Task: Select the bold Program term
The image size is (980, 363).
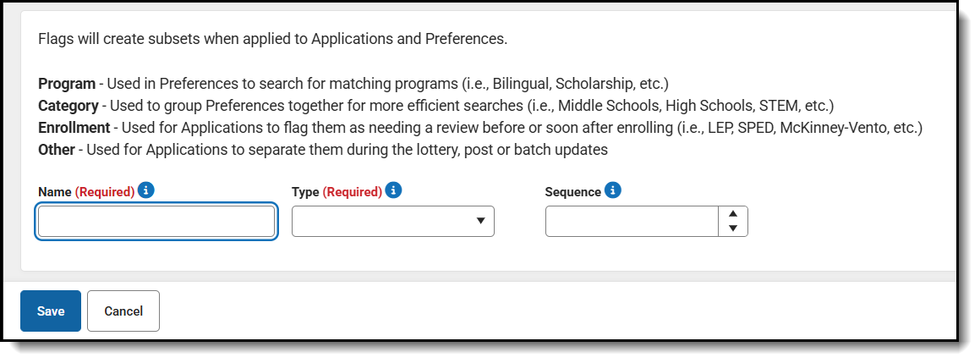Action: coord(67,84)
